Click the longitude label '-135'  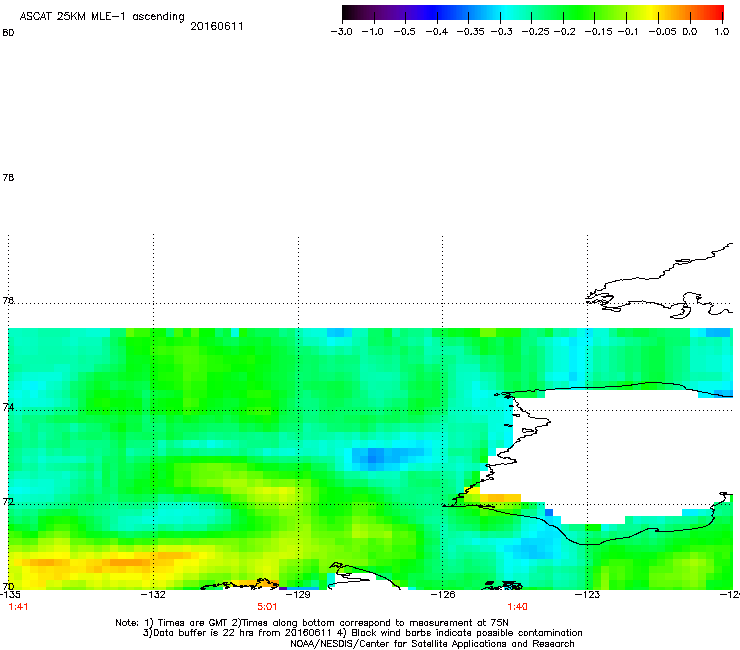point(10,594)
